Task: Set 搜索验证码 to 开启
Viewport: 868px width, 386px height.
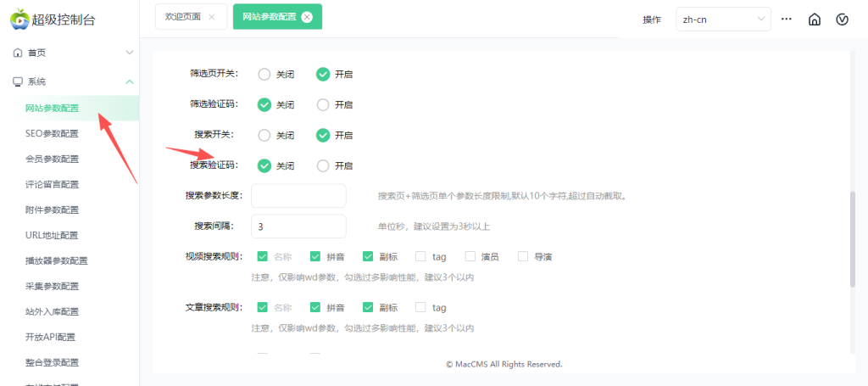Action: (323, 165)
